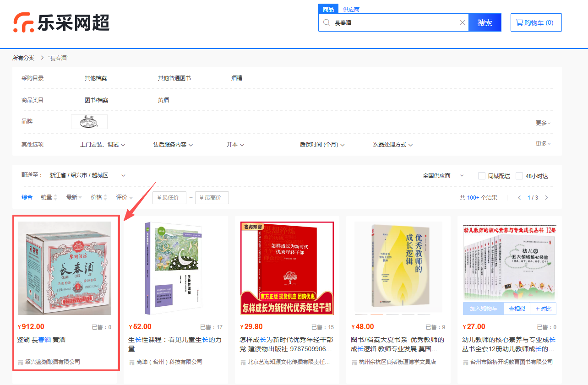Expand 更多 in the 品牌 row
The height and width of the screenshot is (385, 588).
coord(543,123)
